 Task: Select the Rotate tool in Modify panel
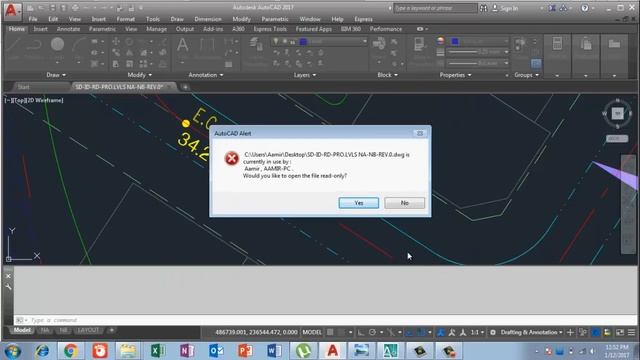(129, 41)
